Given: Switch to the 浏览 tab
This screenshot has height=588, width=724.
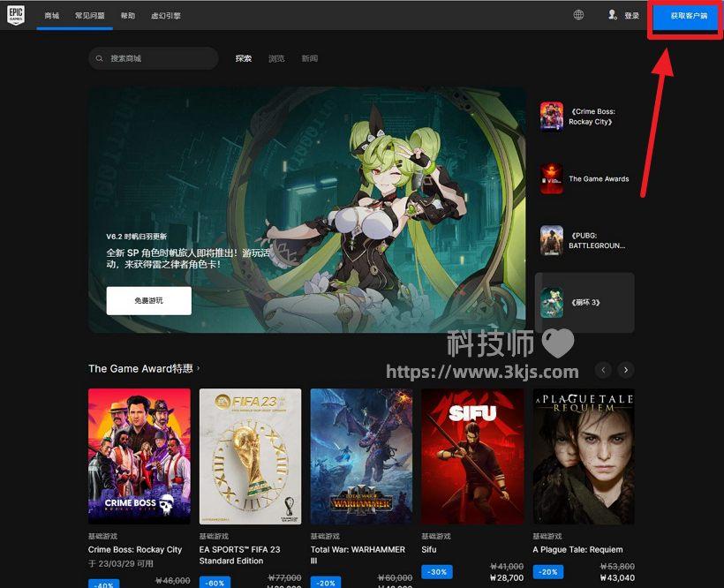Looking at the screenshot, I should [x=276, y=58].
